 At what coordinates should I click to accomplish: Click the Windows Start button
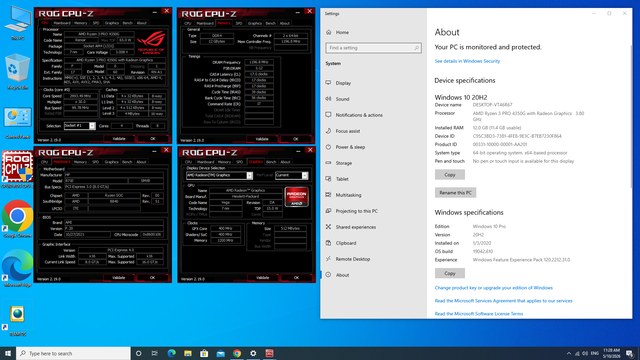click(x=8, y=353)
